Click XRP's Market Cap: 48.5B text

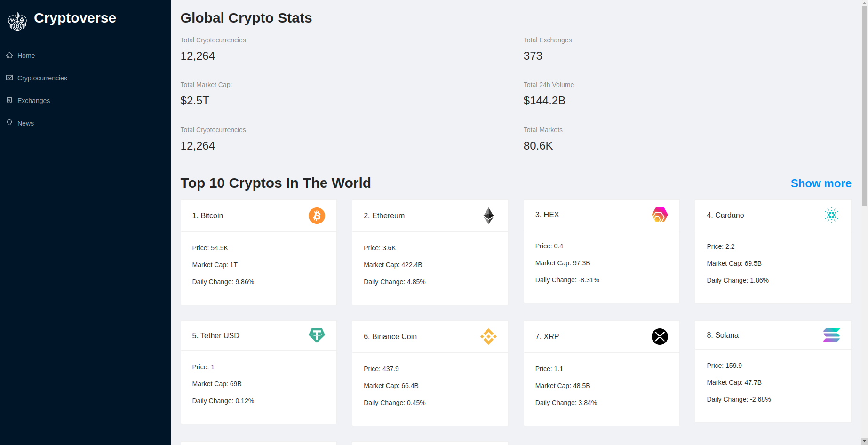click(563, 386)
